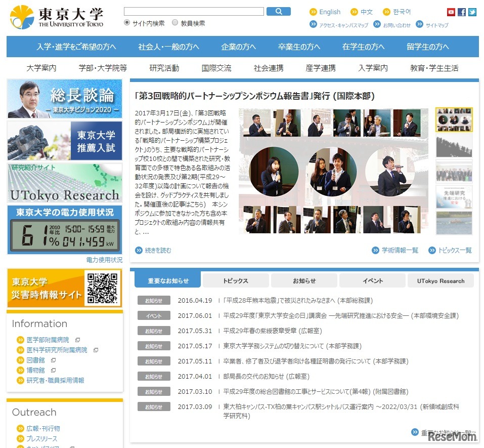This screenshot has height=448, width=484.
Task: Click external-link icon beside 医学部附属病院
Action: tap(78, 340)
